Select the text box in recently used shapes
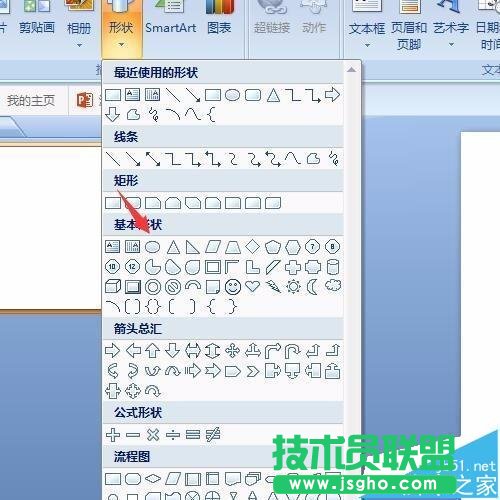The image size is (500, 500). (132, 95)
